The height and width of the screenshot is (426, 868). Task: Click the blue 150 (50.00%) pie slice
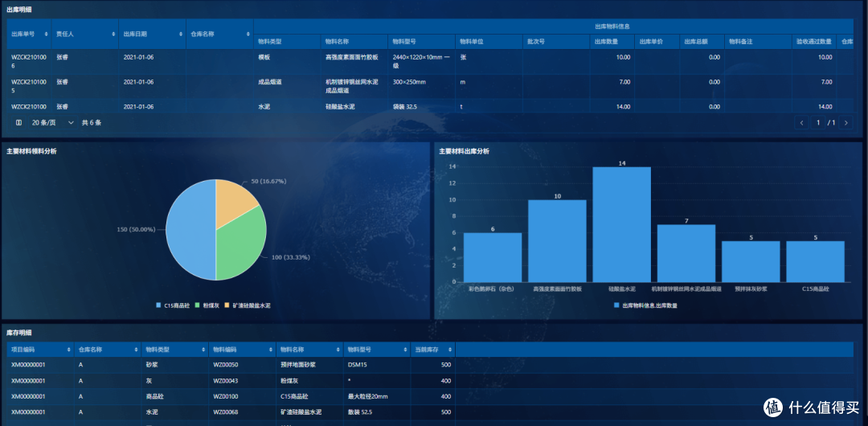(x=191, y=230)
